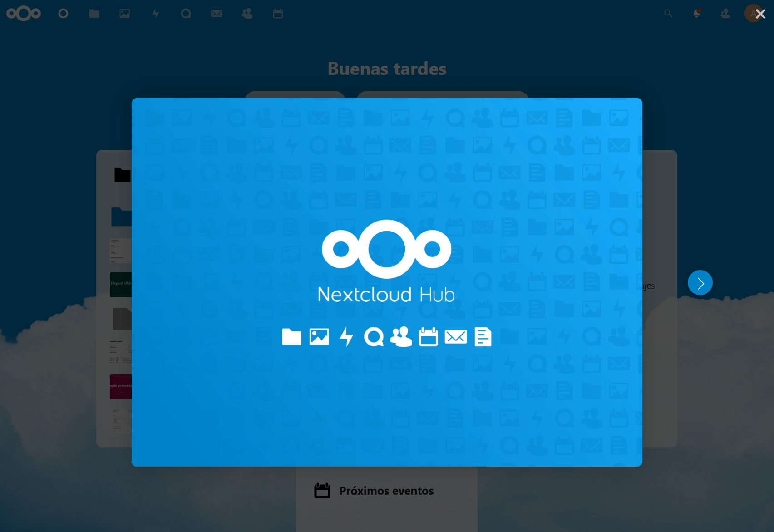This screenshot has width=774, height=532.
Task: Open the gray document file icon
Action: point(122,319)
